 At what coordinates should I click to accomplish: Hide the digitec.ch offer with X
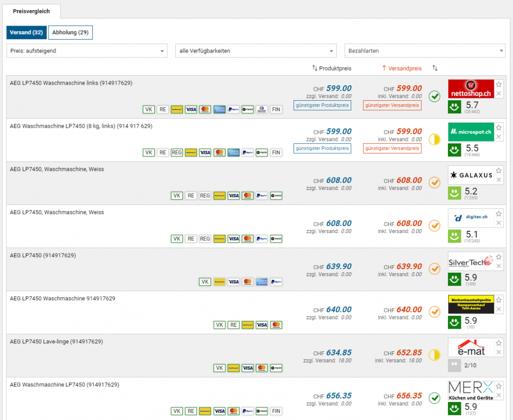pyautogui.click(x=498, y=223)
